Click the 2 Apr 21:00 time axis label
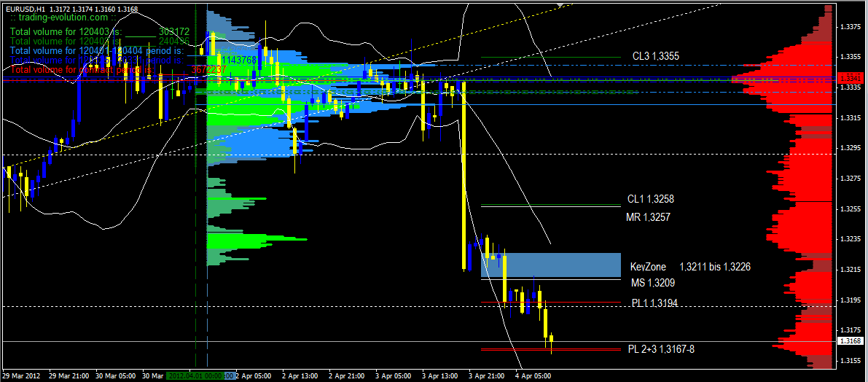 click(348, 375)
